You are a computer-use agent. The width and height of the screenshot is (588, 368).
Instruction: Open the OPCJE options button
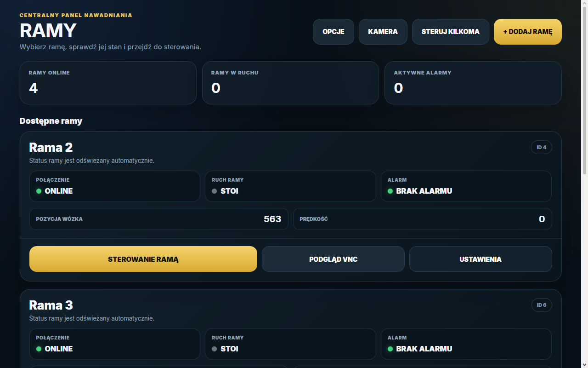click(334, 32)
